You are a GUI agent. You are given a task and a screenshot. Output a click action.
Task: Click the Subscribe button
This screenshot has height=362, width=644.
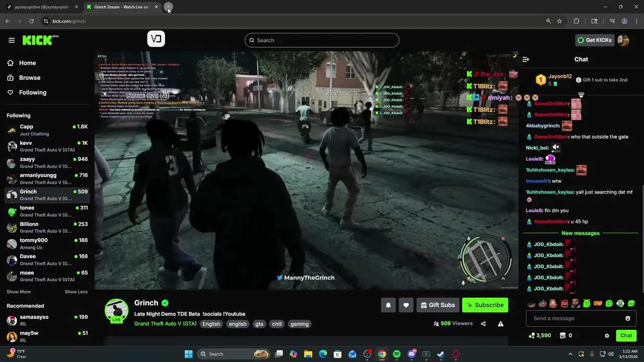(485, 305)
